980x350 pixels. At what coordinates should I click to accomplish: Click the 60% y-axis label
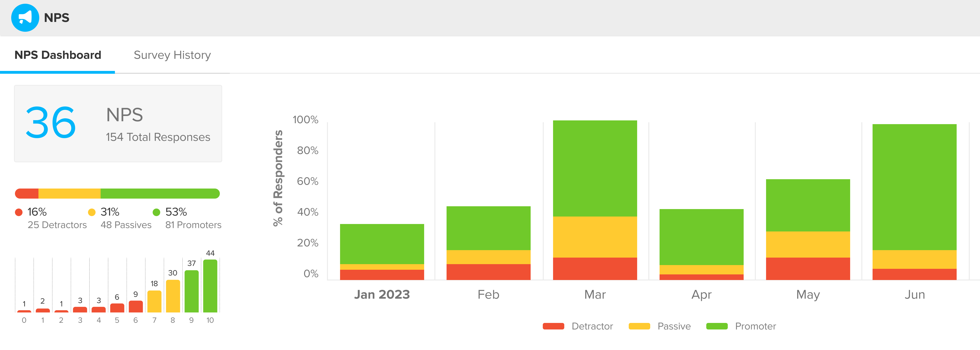pos(307,181)
